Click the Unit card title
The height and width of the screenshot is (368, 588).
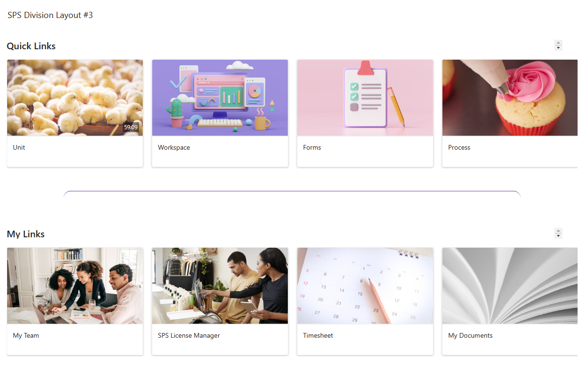click(19, 147)
